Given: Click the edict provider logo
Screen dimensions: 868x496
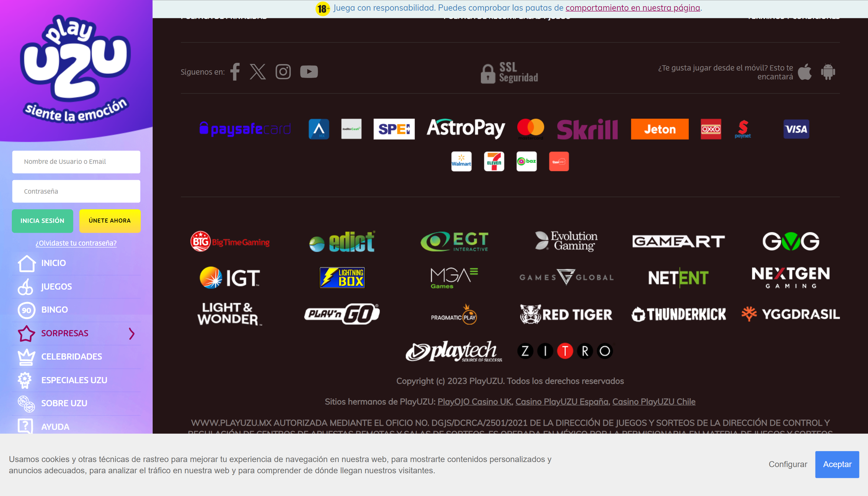Looking at the screenshot, I should point(342,242).
